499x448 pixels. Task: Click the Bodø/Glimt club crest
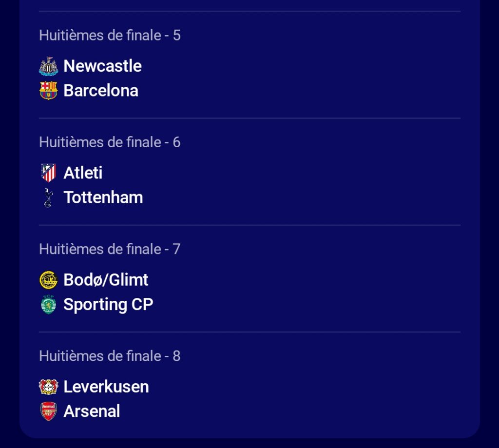[x=48, y=280]
